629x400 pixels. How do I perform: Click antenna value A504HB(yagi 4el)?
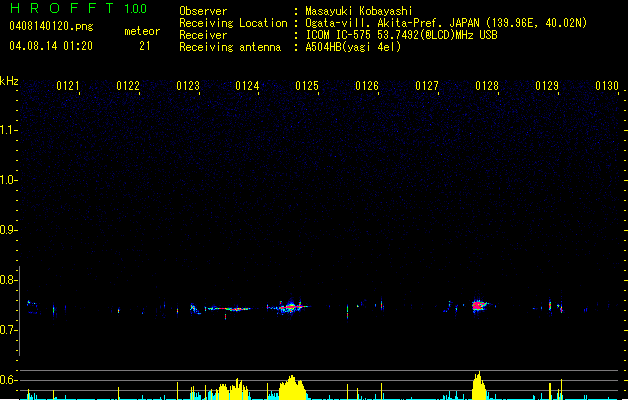pos(353,47)
